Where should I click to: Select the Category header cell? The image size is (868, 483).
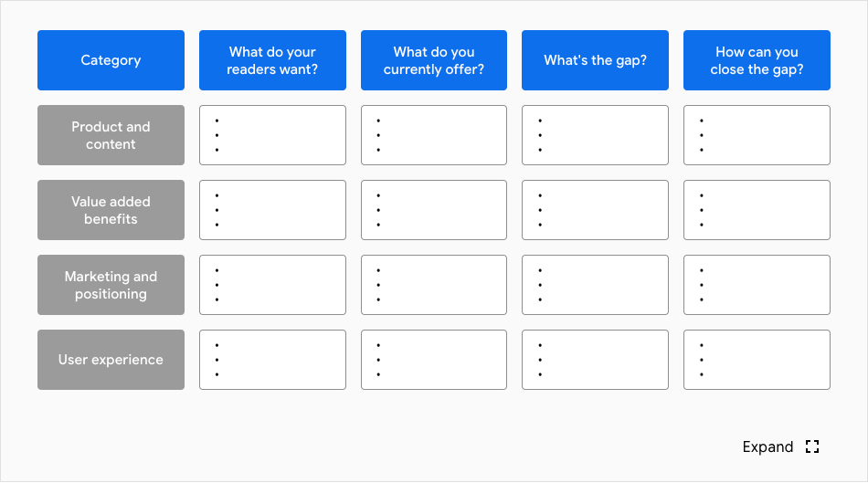pos(111,60)
